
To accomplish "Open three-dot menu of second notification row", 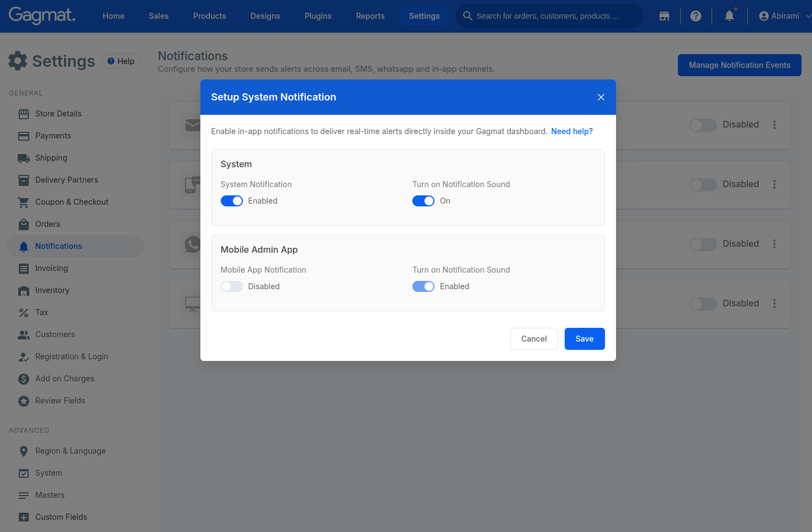I will (774, 184).
